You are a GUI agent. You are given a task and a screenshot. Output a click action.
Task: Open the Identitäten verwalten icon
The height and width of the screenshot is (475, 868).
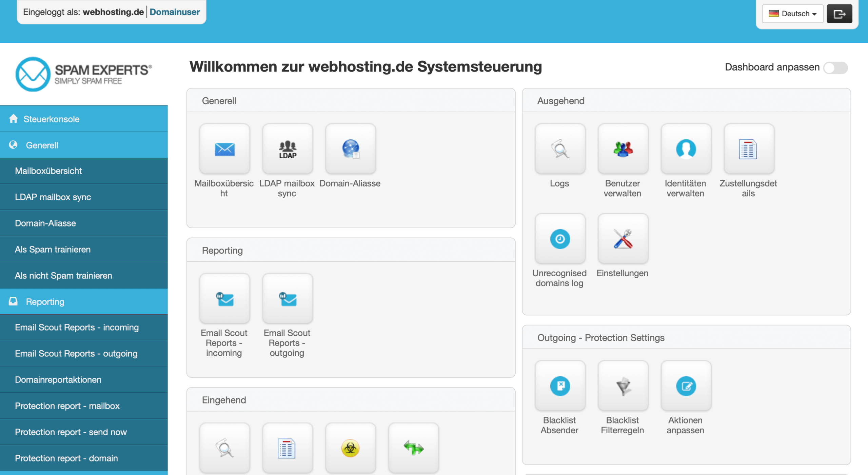click(686, 149)
